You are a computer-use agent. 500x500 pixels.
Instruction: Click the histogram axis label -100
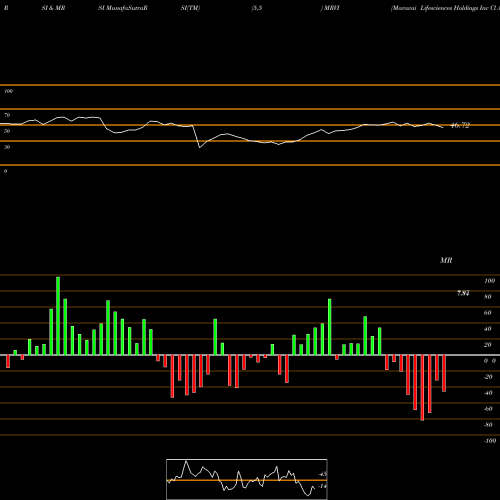coord(490,441)
